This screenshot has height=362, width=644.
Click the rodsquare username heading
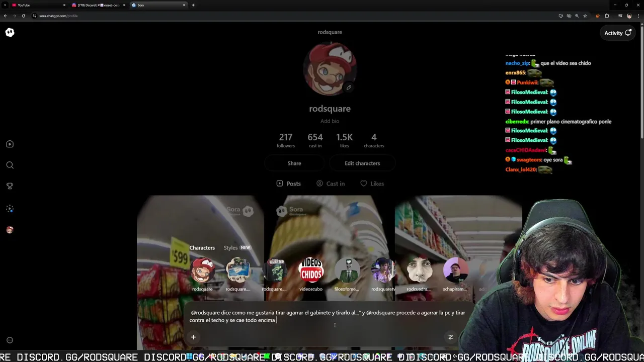pos(330,109)
